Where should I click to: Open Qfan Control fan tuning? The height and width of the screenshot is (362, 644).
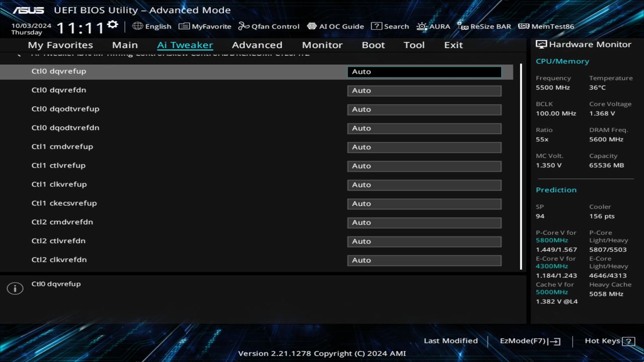pyautogui.click(x=269, y=26)
